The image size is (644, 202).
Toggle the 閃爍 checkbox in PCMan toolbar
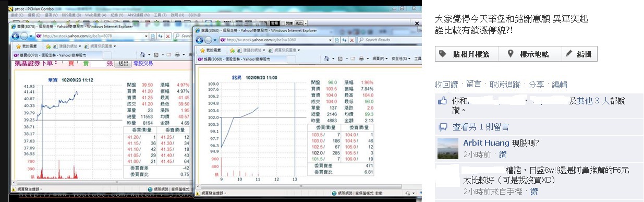(282, 23)
